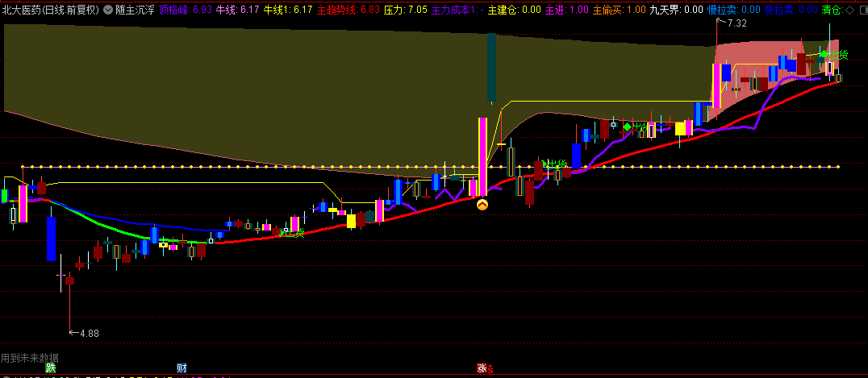Image resolution: width=868 pixels, height=378 pixels.
Task: Click the 跌 event marker on the timeline
Action: pyautogui.click(x=51, y=368)
